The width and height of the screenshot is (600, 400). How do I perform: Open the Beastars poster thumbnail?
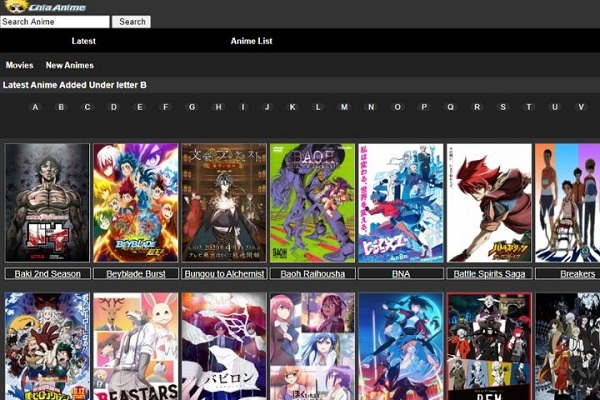click(136, 346)
